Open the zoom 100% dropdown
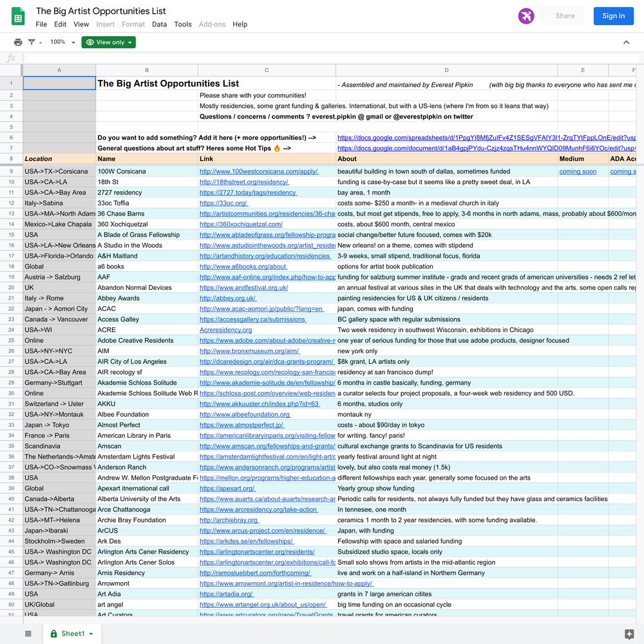 pos(63,42)
